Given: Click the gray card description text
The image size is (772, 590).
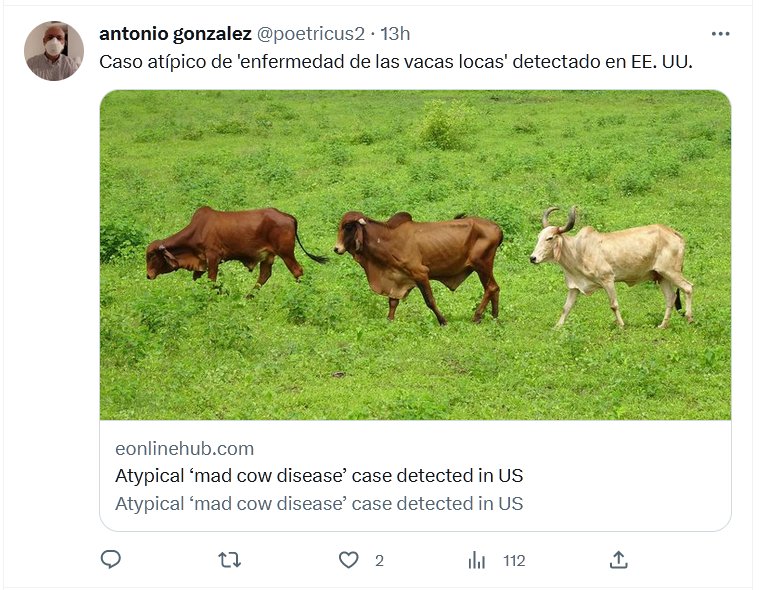Looking at the screenshot, I should (319, 503).
